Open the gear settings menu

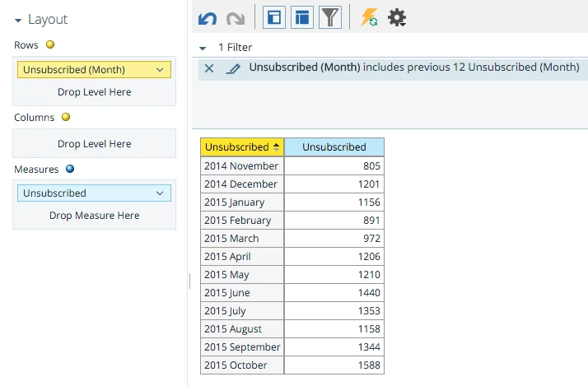tap(397, 17)
